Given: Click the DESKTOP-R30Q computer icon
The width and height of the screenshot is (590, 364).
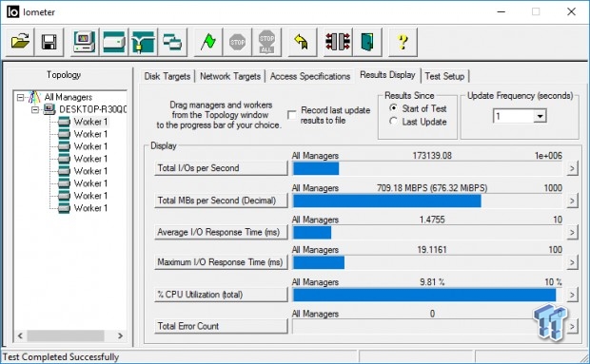Looking at the screenshot, I should (49, 109).
